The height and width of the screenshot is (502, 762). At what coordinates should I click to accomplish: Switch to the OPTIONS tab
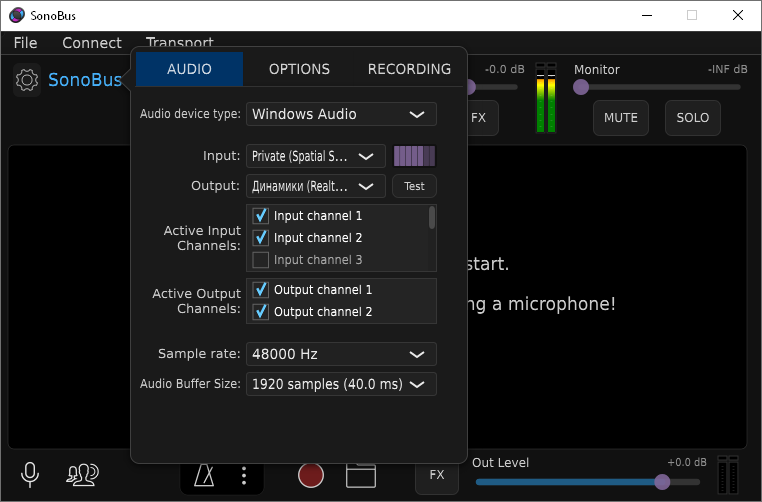(299, 69)
